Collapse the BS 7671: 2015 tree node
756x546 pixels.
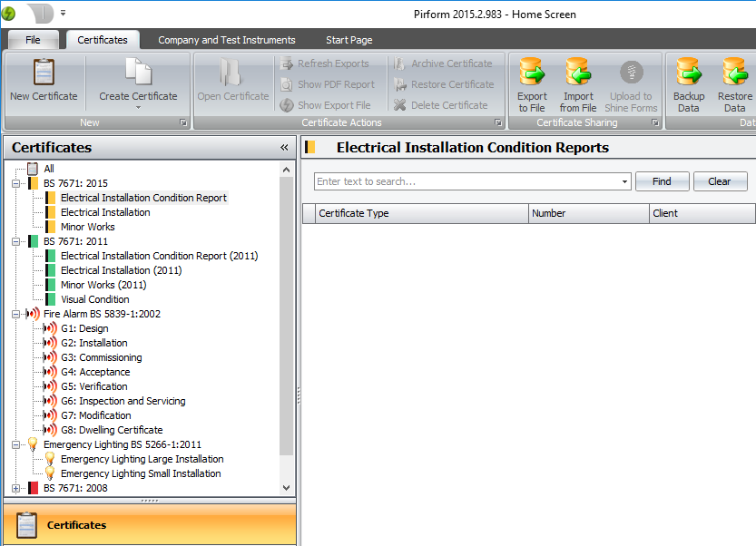coord(15,183)
